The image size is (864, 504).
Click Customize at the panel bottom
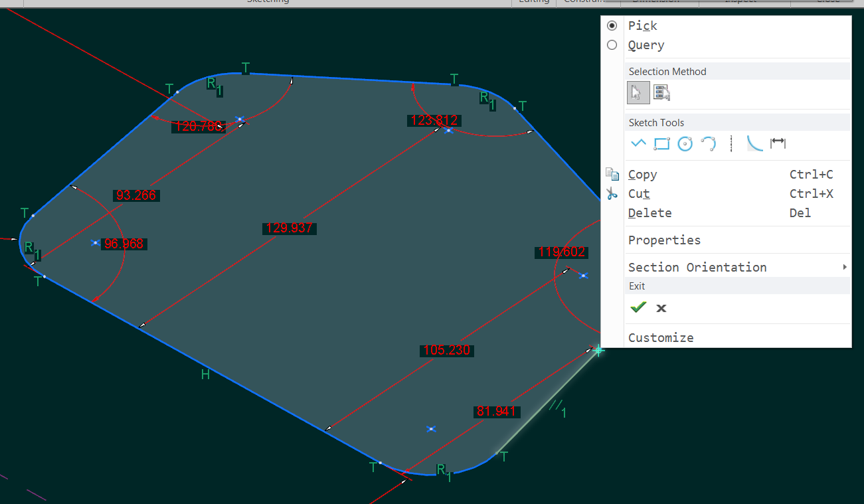[x=660, y=337]
